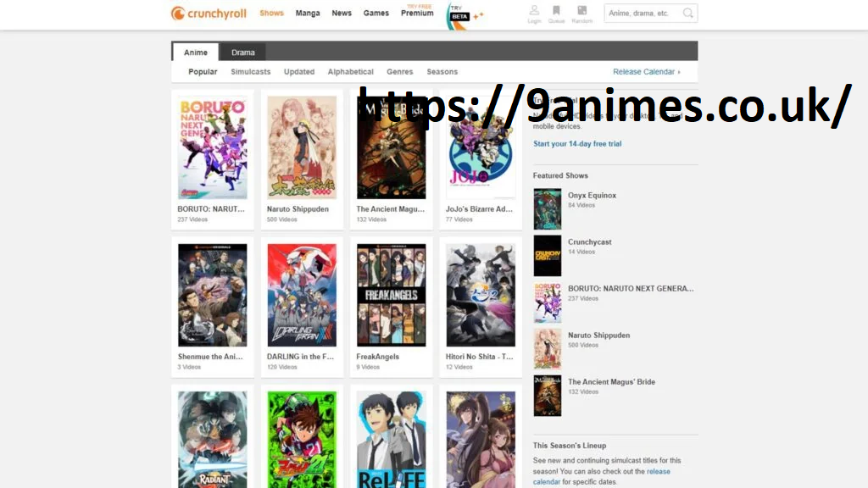Open the Release Calendar link

pyautogui.click(x=646, y=71)
